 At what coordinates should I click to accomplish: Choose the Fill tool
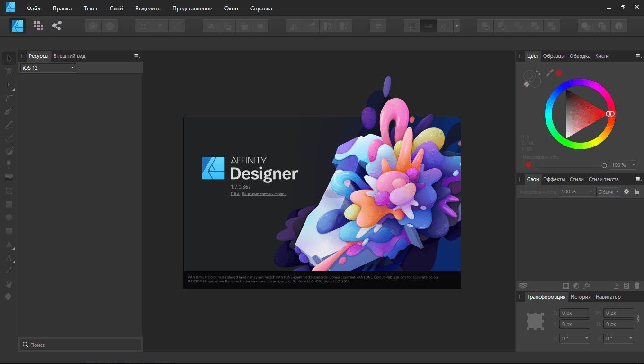(9, 151)
